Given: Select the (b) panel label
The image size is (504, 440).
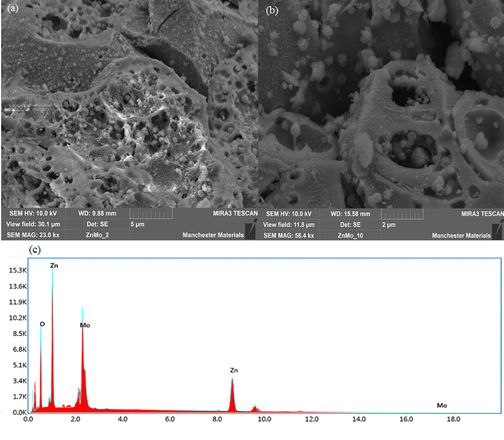Looking at the screenshot, I should pyautogui.click(x=272, y=10).
